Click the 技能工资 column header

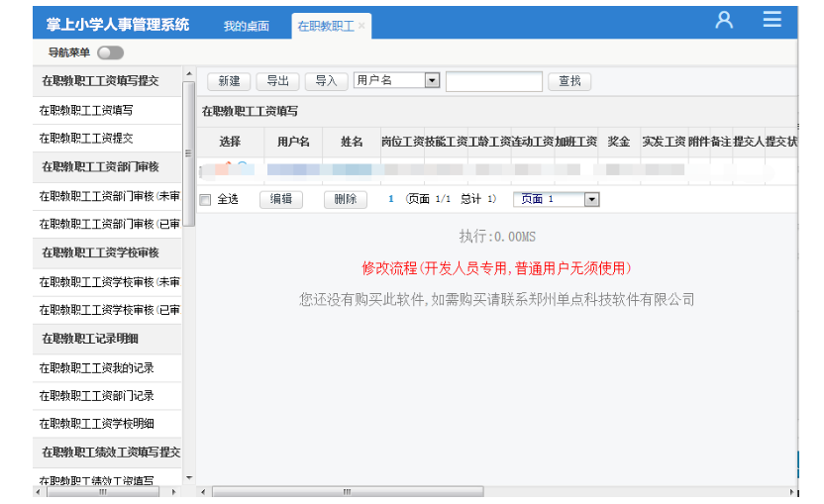446,142
